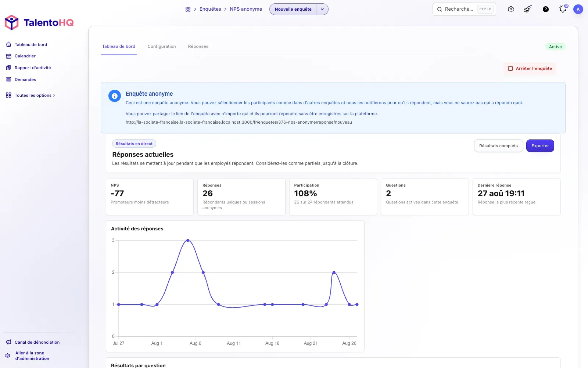Image resolution: width=588 pixels, height=368 pixels.
Task: Select the Tableau de bord tab
Action: 119,47
